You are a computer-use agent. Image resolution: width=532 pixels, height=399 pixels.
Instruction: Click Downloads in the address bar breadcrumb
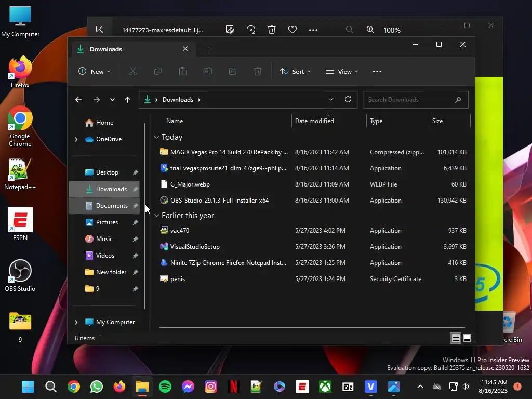click(x=178, y=99)
